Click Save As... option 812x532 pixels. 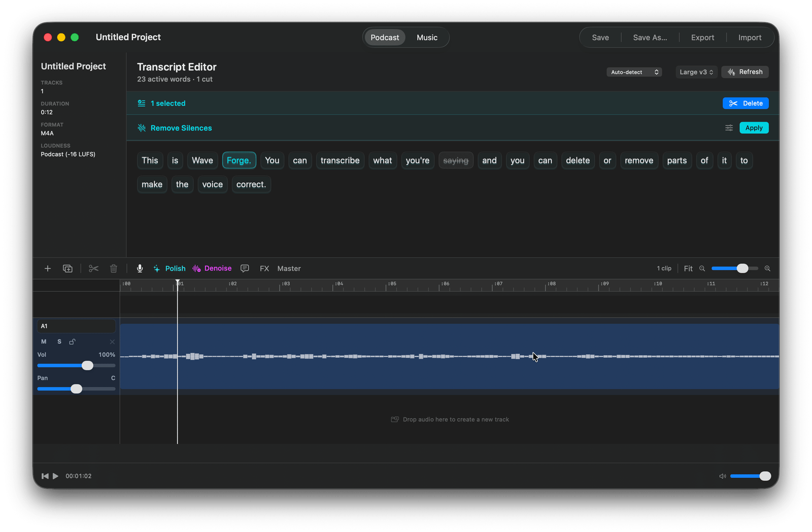[x=650, y=38]
